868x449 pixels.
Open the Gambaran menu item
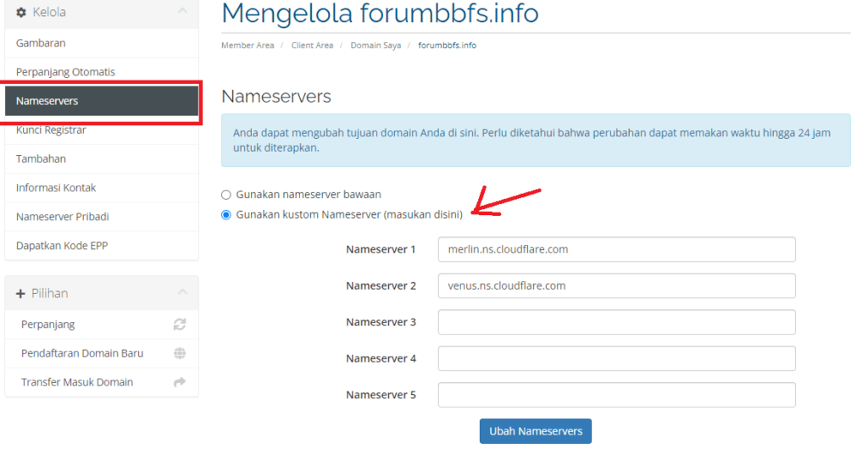coord(41,43)
